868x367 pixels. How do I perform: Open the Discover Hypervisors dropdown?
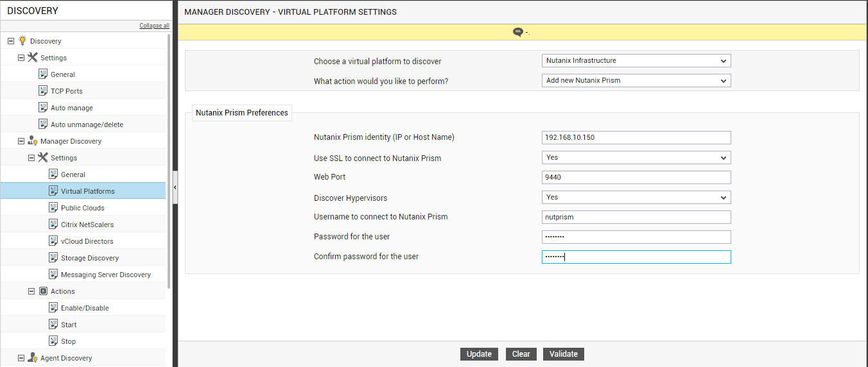click(636, 198)
